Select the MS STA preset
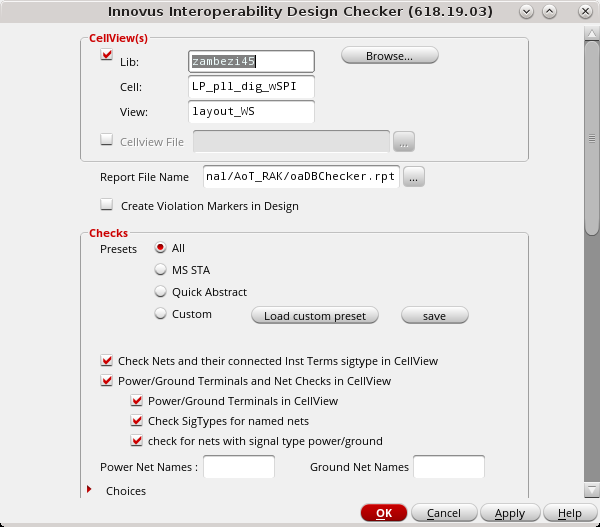The height and width of the screenshot is (527, 600). click(x=160, y=269)
